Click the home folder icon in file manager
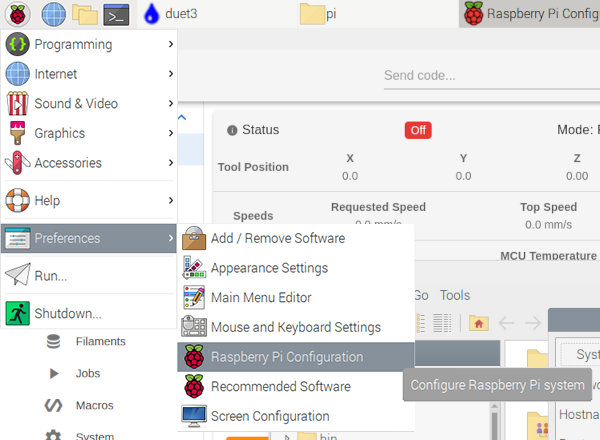 click(x=479, y=323)
